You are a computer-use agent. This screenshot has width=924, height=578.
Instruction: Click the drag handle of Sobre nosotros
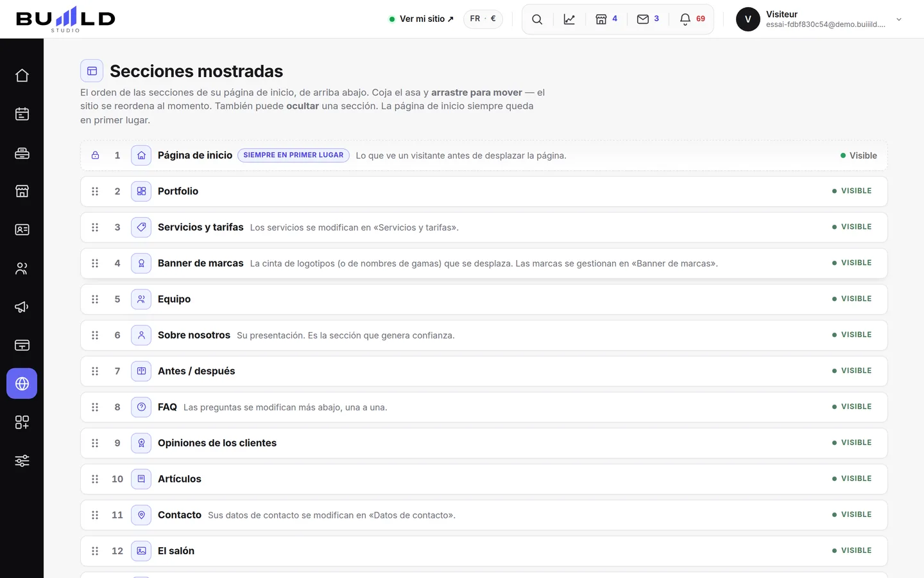point(95,335)
